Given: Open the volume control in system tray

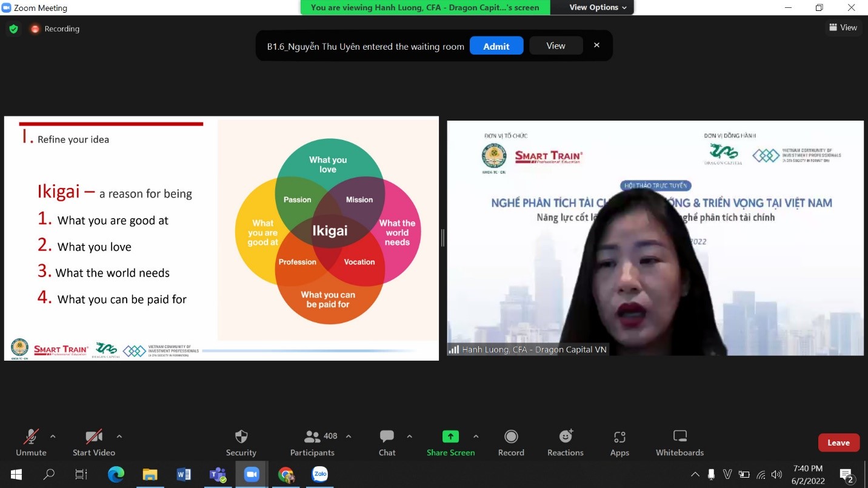Looking at the screenshot, I should point(777,475).
